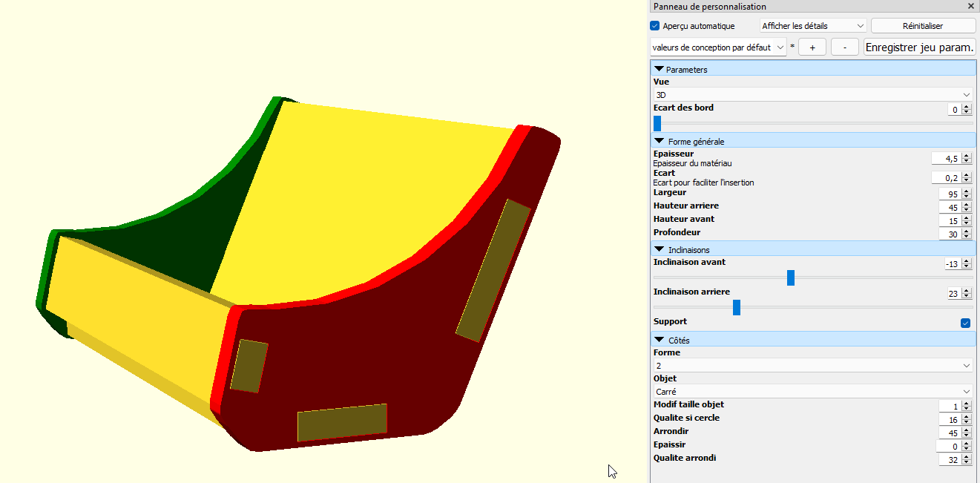Click the plus button to add preset
The image size is (980, 483).
pos(812,47)
